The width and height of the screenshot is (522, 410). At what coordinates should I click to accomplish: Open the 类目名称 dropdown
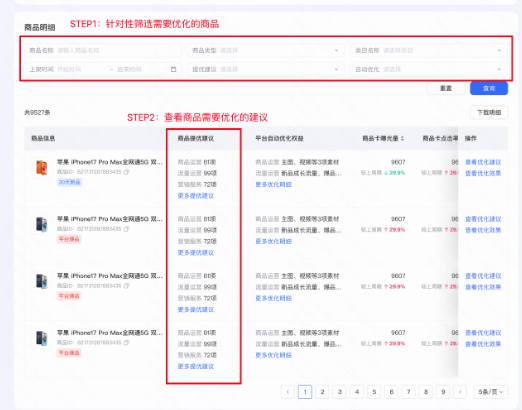(429, 50)
